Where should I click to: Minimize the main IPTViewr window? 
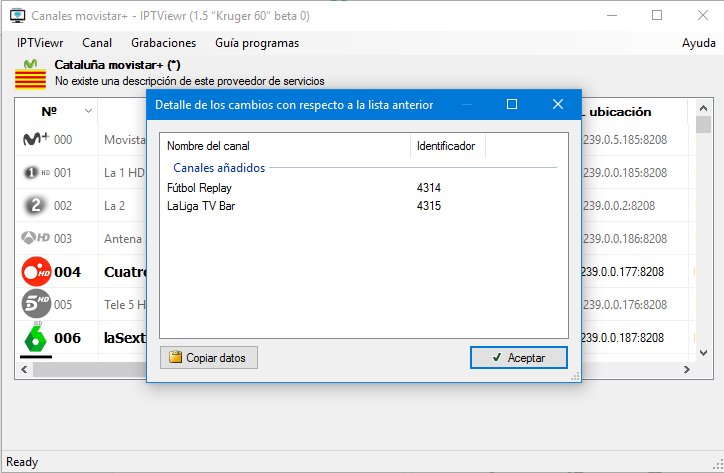(612, 15)
